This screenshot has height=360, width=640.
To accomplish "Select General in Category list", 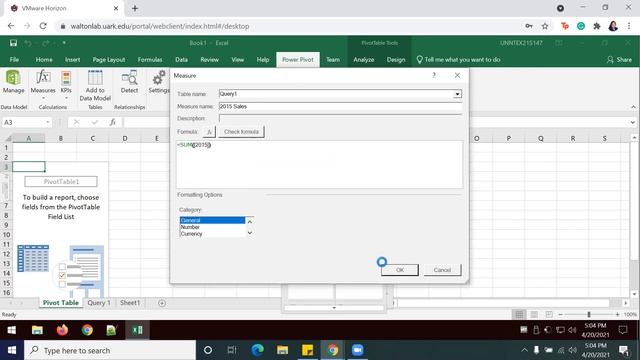I will click(212, 220).
